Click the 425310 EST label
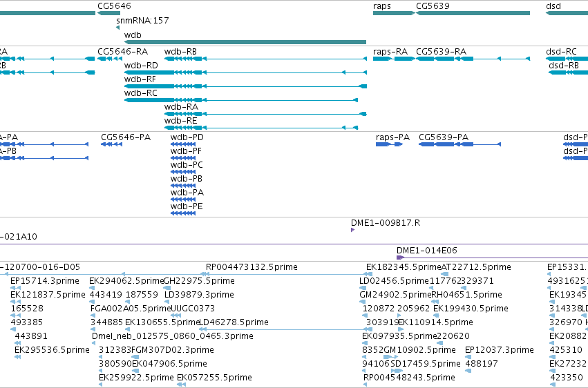588x388 pixels. pyautogui.click(x=566, y=350)
